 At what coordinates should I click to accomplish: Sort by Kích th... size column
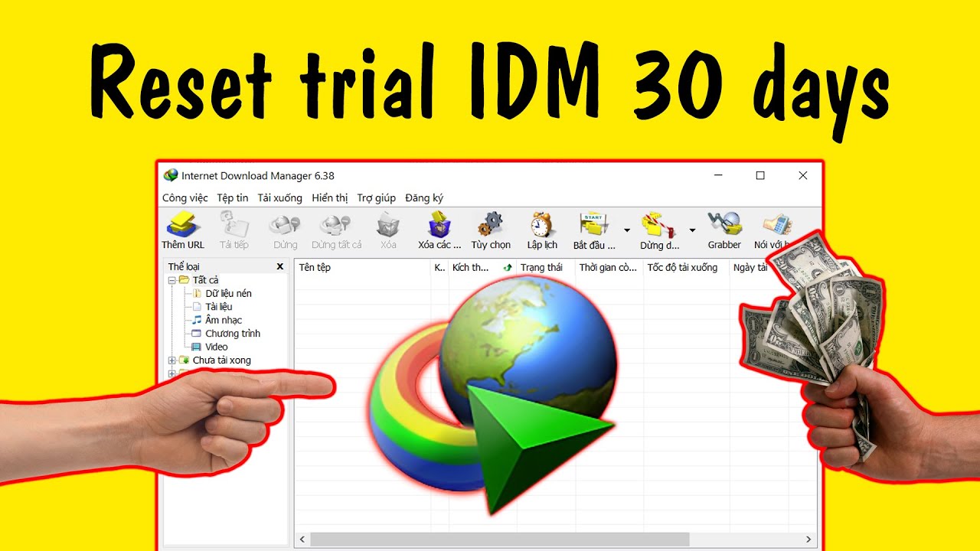coord(482,267)
